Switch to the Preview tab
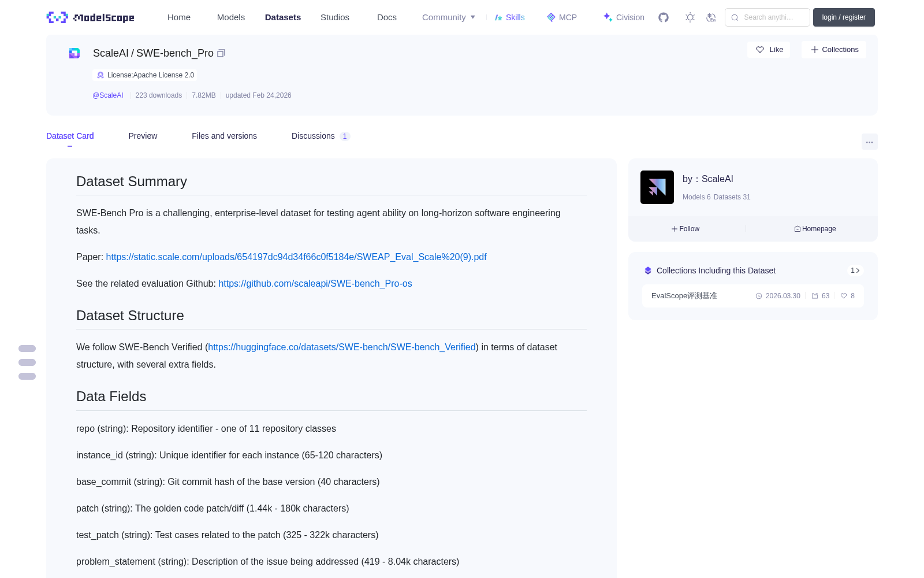The width and height of the screenshot is (924, 578). pyautogui.click(x=143, y=136)
